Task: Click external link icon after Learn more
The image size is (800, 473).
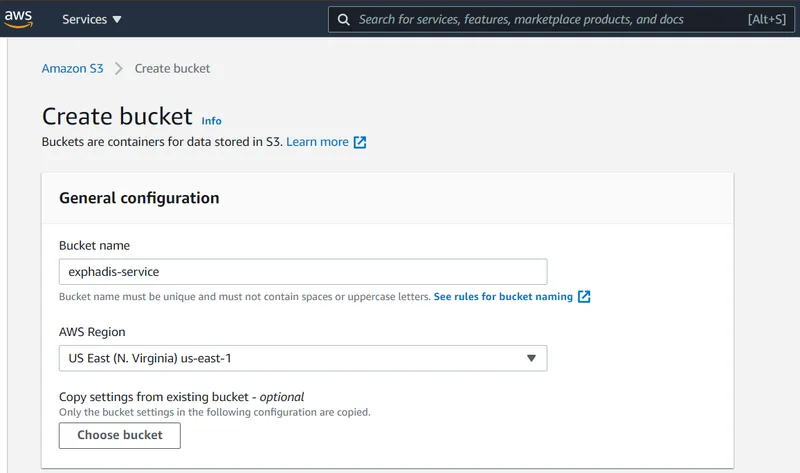Action: (x=360, y=142)
